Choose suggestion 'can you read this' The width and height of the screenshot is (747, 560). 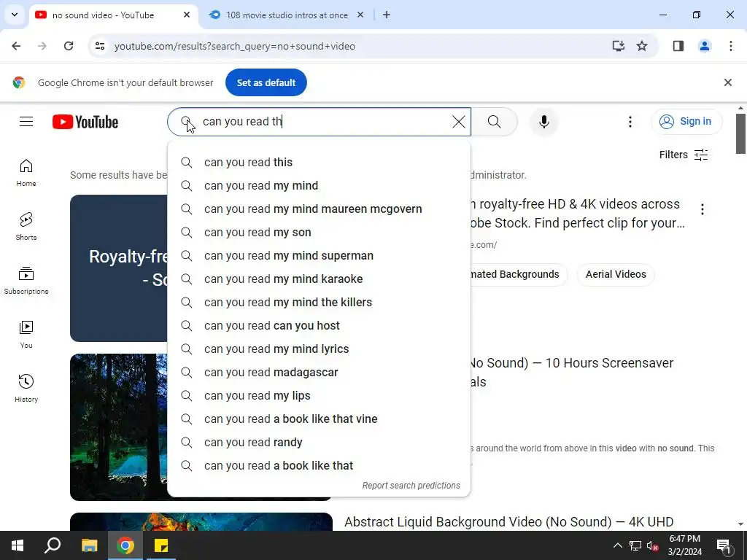pos(319,163)
